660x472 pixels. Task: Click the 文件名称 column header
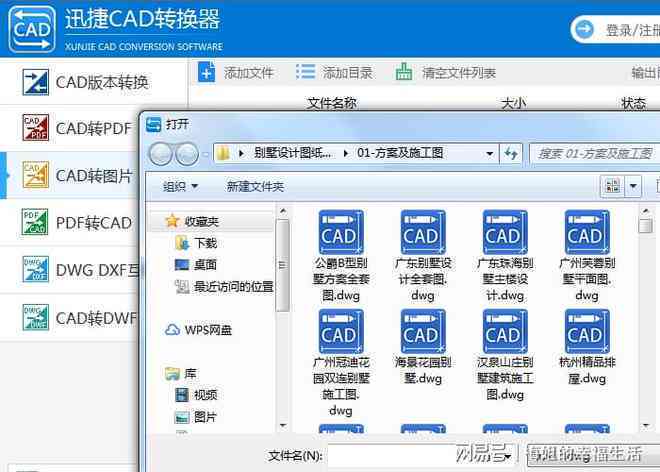(332, 103)
